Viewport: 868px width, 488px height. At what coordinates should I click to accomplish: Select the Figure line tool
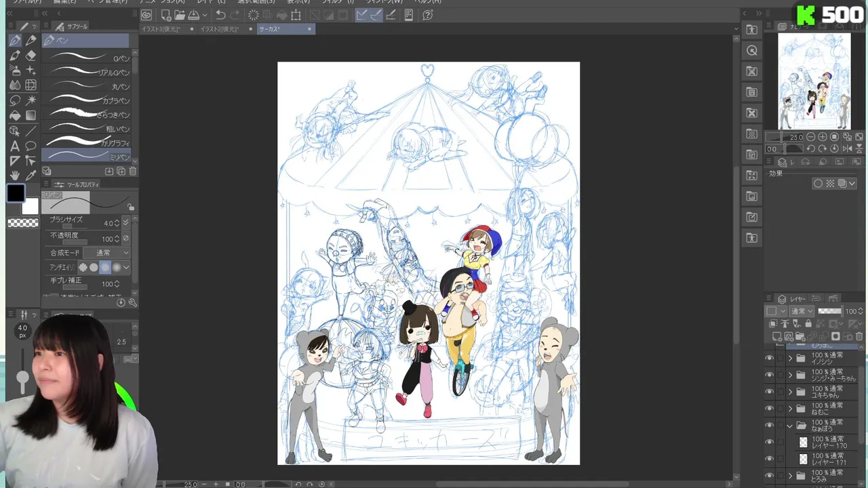click(31, 130)
